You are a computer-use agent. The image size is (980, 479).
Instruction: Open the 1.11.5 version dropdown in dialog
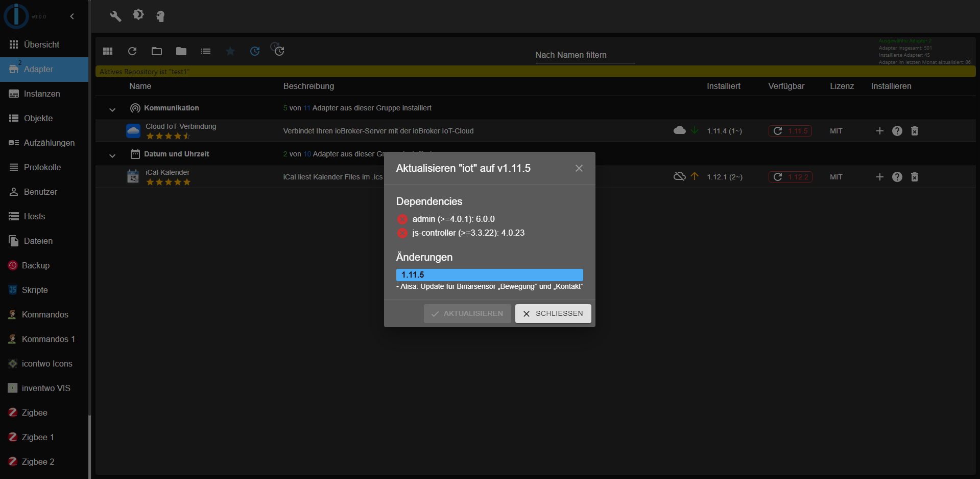click(489, 275)
